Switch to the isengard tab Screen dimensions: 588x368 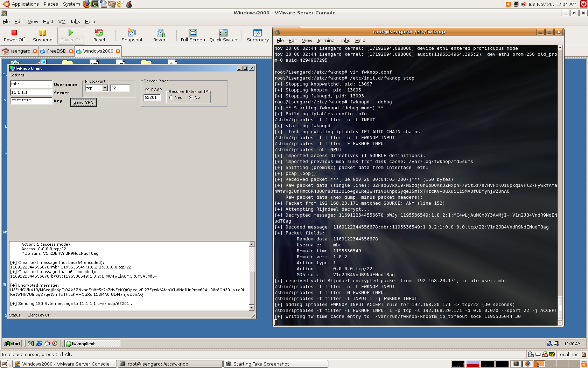click(20, 51)
